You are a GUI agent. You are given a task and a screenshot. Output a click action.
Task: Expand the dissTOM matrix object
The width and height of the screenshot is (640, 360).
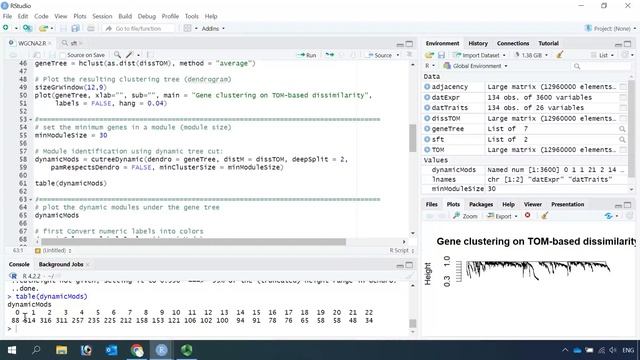click(x=427, y=118)
